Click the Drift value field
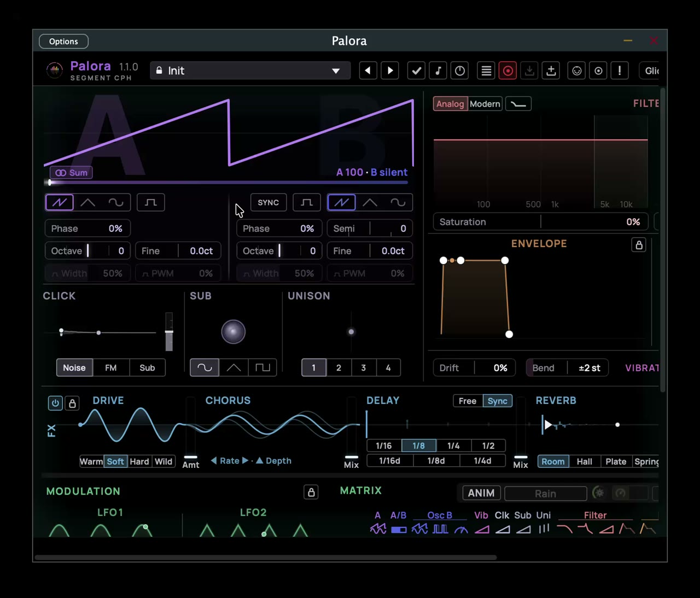700x598 pixels. 474,368
